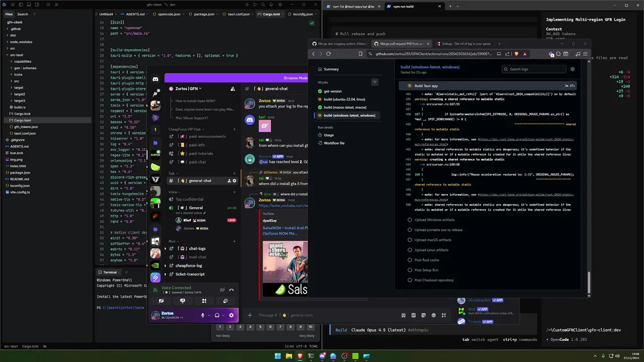Open activities launcher in Discord voice panel
This screenshot has width=644, height=362.
[x=204, y=301]
